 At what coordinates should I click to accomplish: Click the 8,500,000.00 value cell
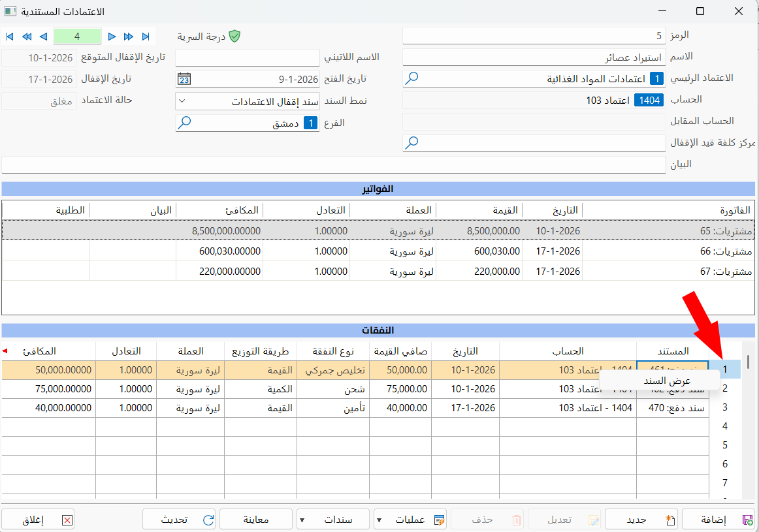[x=480, y=230]
